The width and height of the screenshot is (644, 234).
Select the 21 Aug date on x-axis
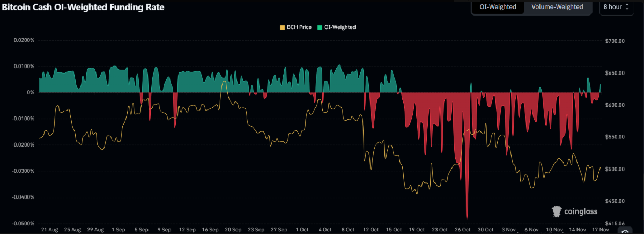(49, 229)
